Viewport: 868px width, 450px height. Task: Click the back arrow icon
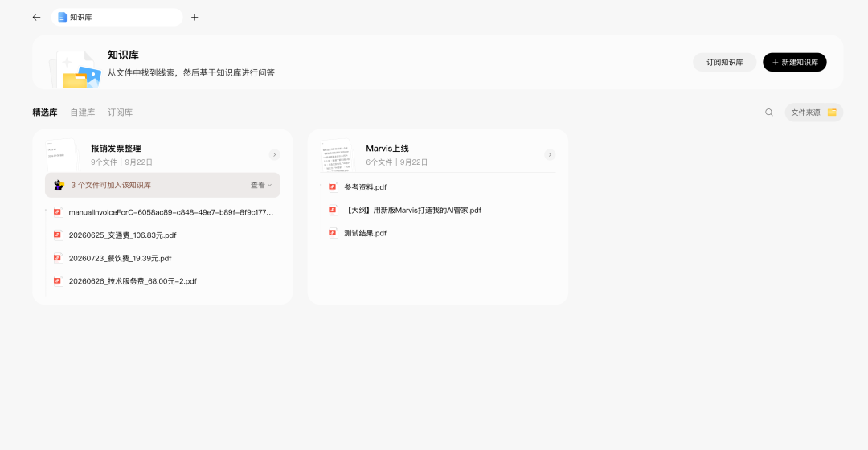coord(36,17)
